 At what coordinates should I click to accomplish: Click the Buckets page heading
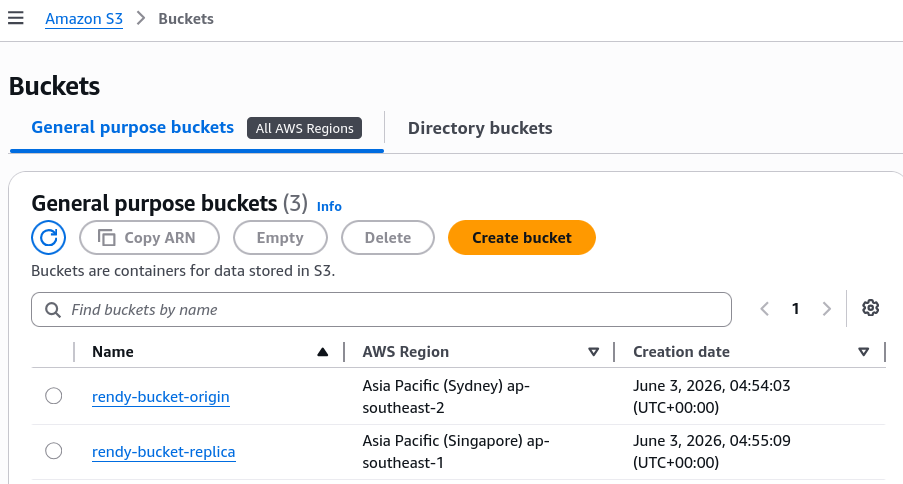55,86
